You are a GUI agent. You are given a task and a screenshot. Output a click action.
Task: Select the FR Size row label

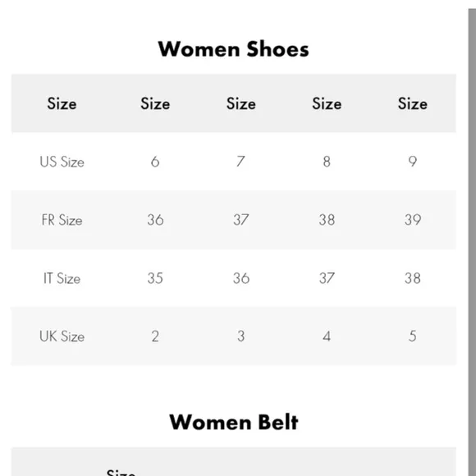[62, 220]
